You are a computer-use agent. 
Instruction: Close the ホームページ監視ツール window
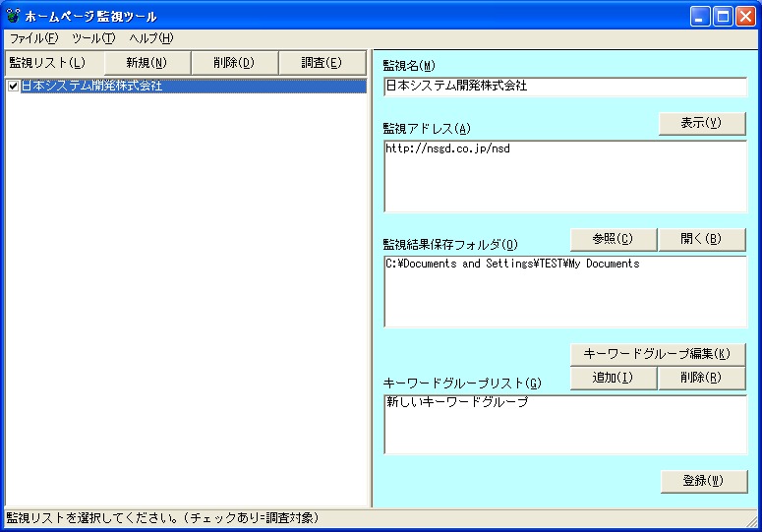[x=745, y=17]
